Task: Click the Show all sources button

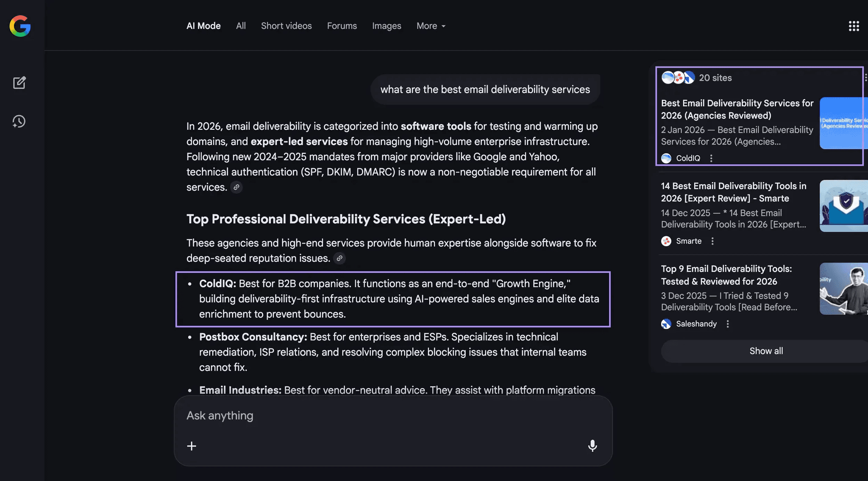Action: point(765,351)
